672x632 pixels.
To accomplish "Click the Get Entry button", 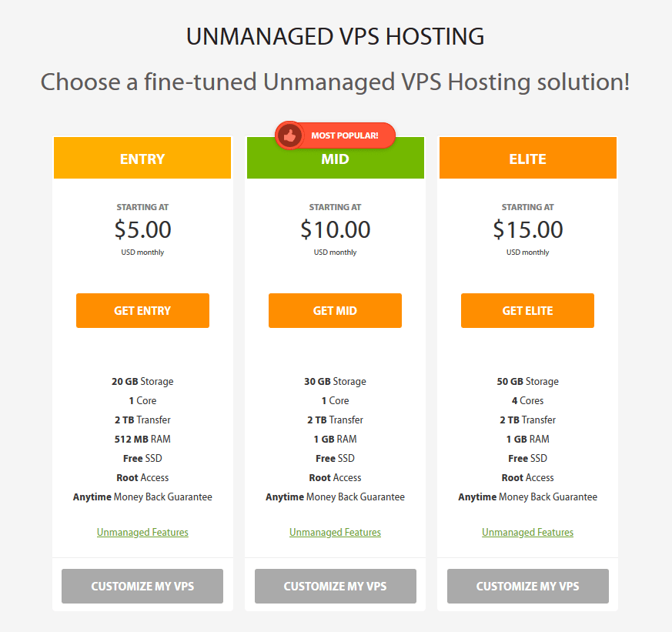I will tap(142, 310).
